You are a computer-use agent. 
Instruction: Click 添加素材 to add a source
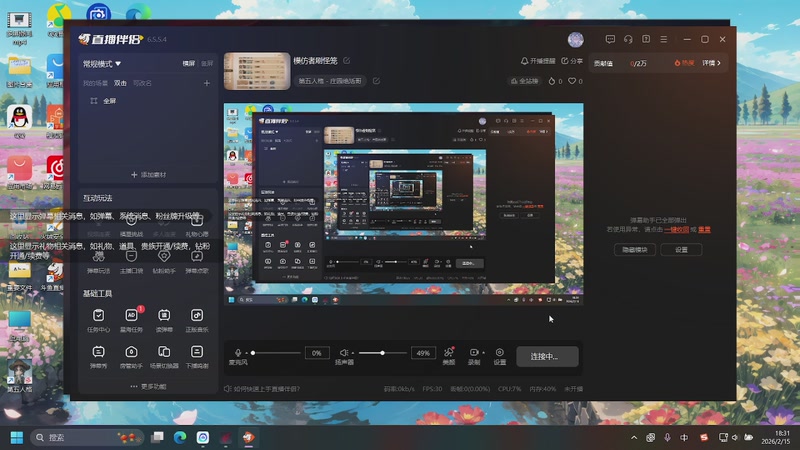[148, 174]
